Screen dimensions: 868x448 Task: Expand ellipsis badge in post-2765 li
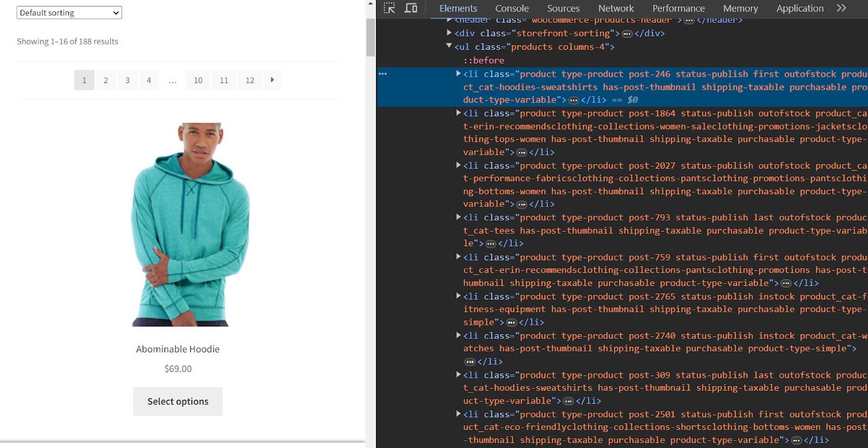tap(511, 323)
